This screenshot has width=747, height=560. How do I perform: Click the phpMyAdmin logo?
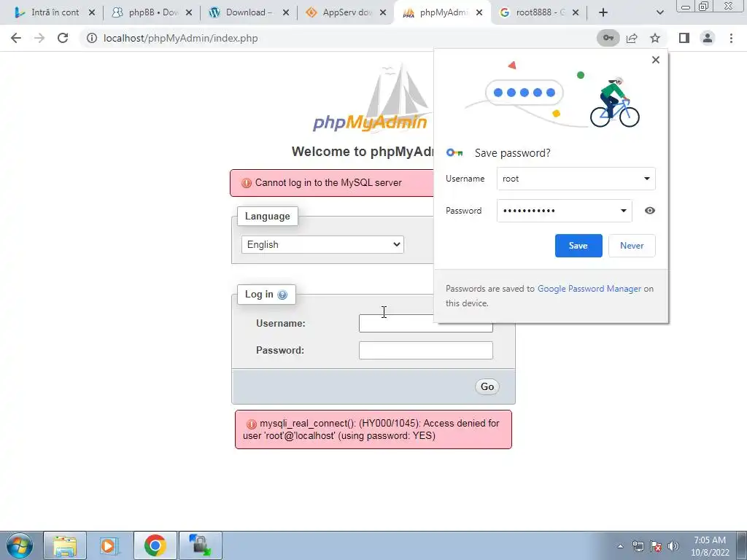[x=371, y=98]
